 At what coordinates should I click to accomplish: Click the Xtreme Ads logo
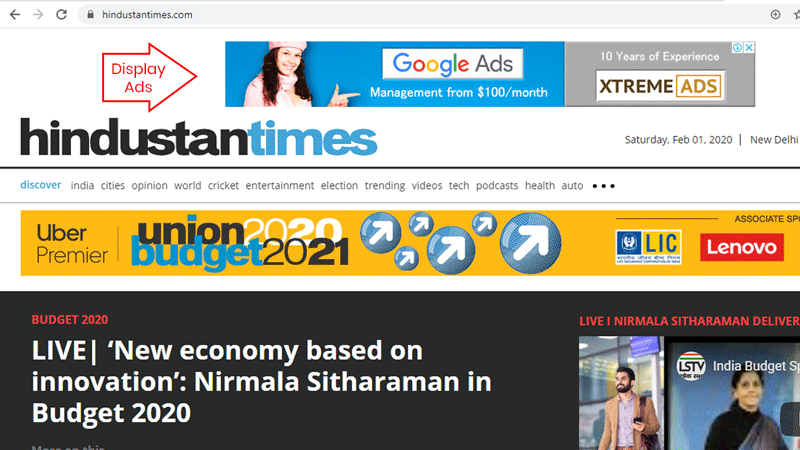(660, 86)
